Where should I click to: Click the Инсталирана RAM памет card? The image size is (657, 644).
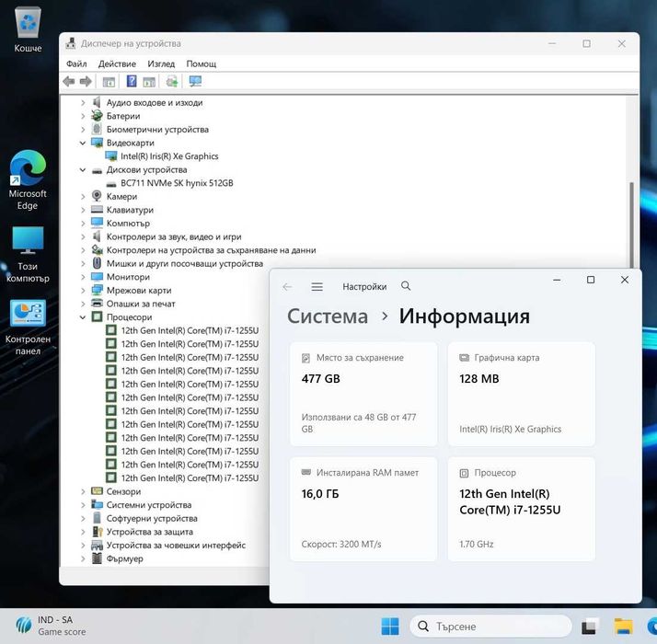click(363, 509)
